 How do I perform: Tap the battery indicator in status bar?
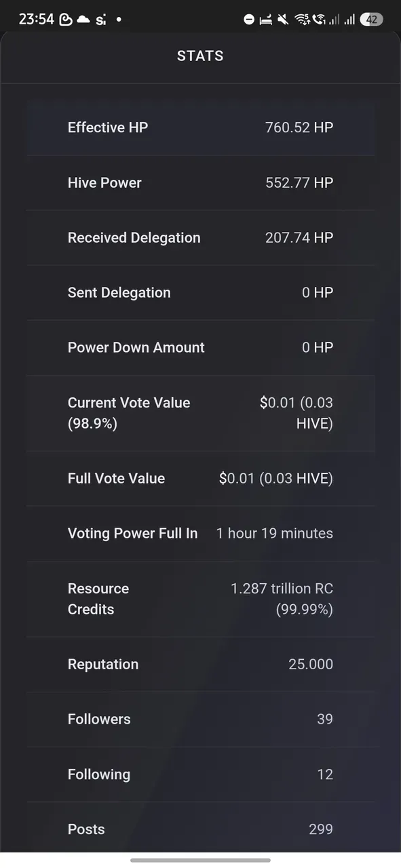[371, 20]
